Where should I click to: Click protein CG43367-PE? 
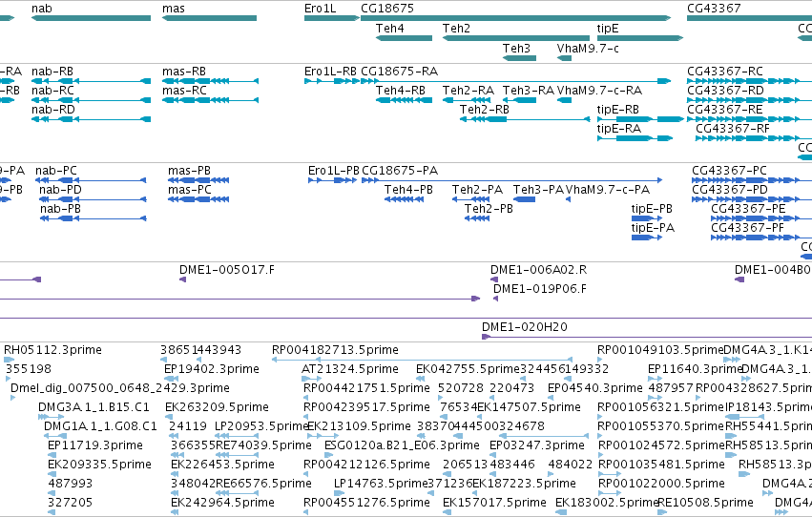point(761,218)
